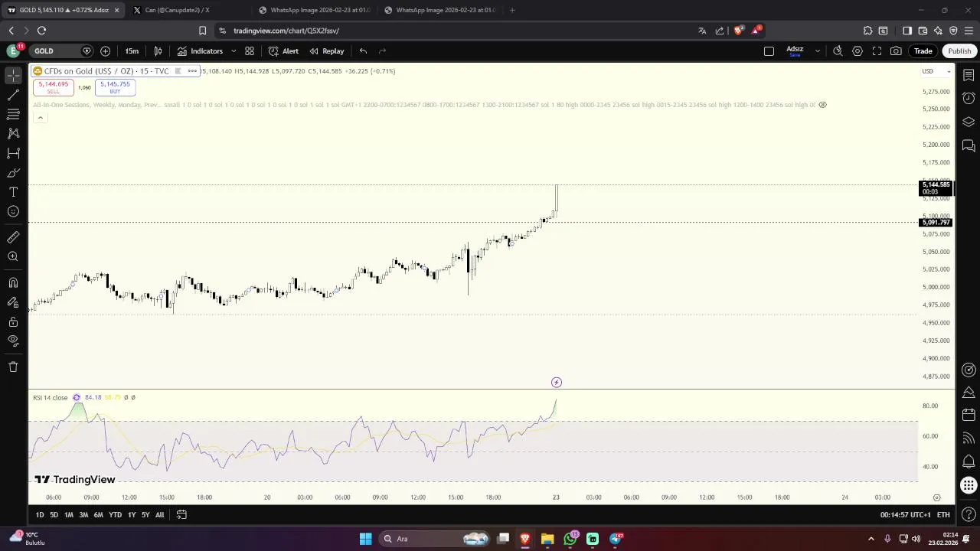Open the layout setup square icon
This screenshot has height=551, width=980.
coord(769,51)
